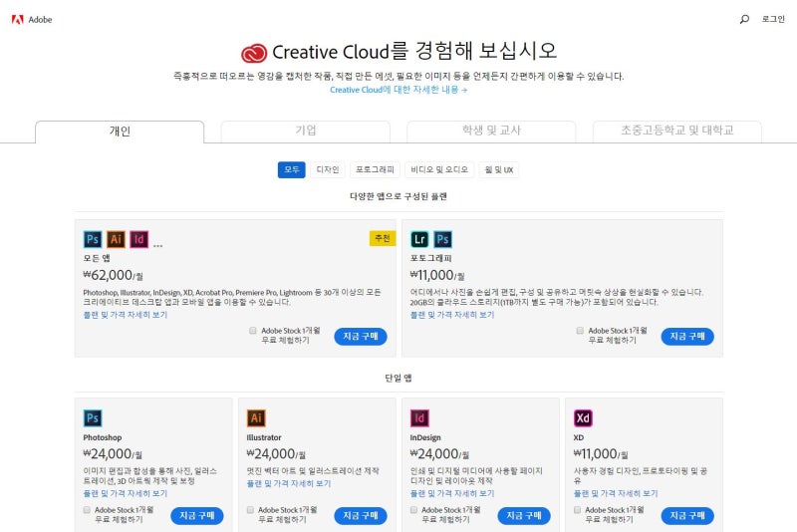View plan and pricing details for All Apps
Screen dimensions: 797x532
tap(126, 315)
